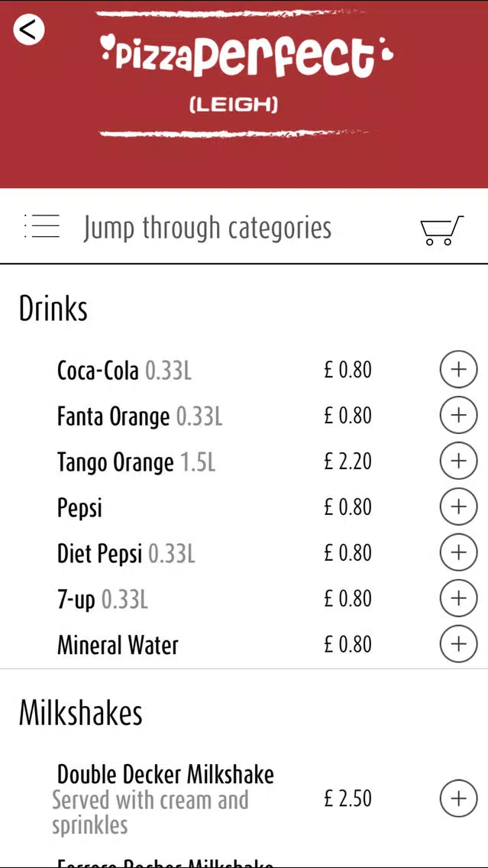Add Diet Pepsi 0.33L to basket
Screen dimensions: 488x868
(x=458, y=552)
